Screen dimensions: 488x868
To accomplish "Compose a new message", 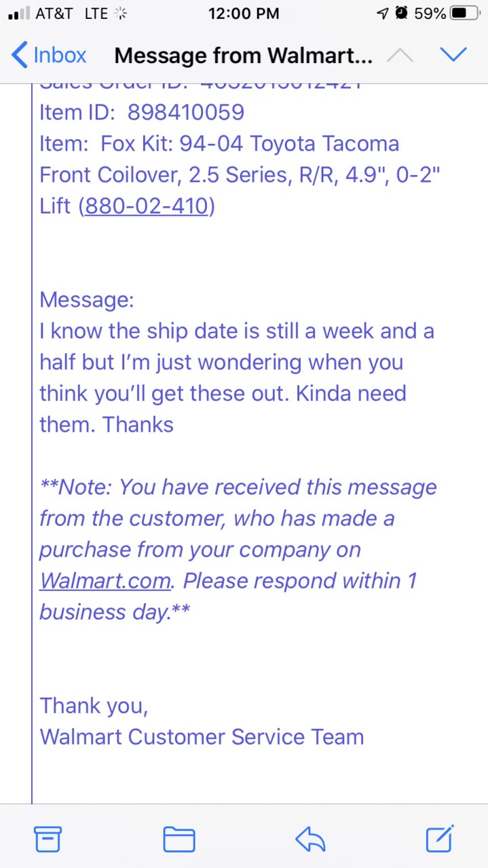I will (x=439, y=839).
